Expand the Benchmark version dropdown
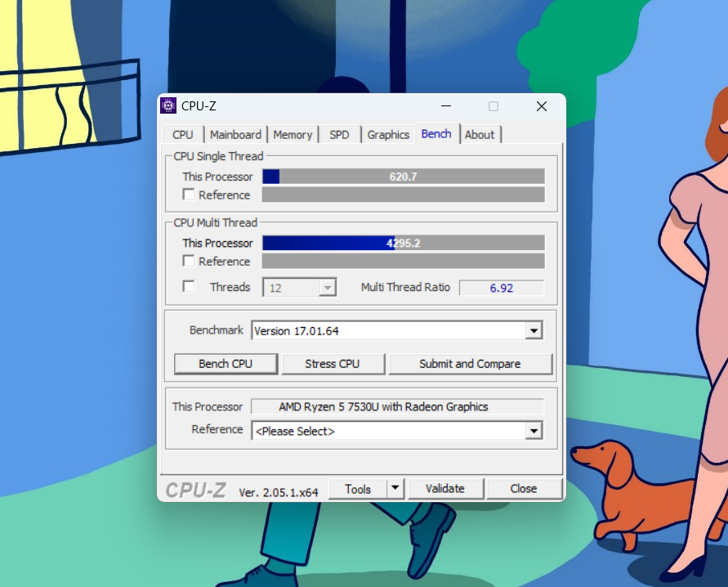Image resolution: width=728 pixels, height=587 pixels. (x=534, y=330)
